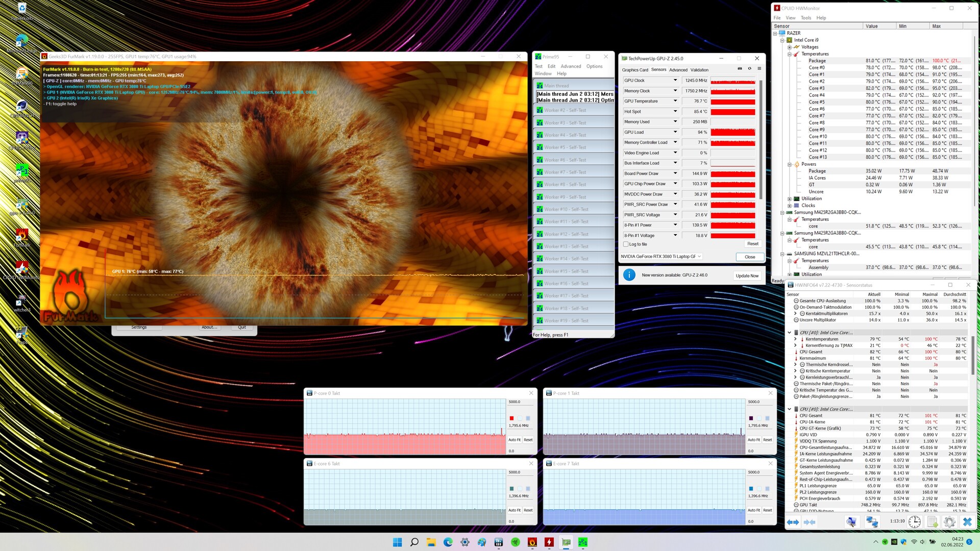Click the Update Now button
This screenshot has height=551, width=980.
click(x=747, y=275)
